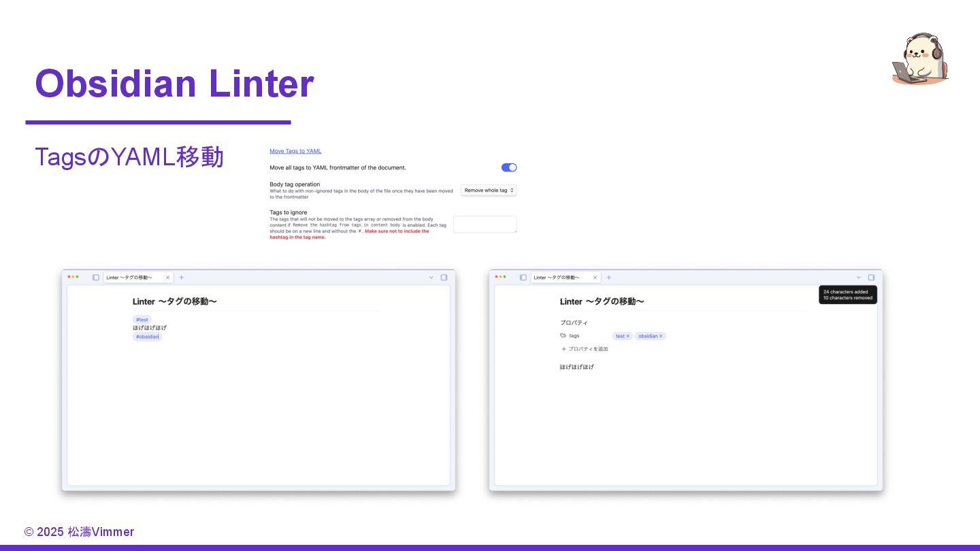This screenshot has width=980, height=551.
Task: Click the tags property icon
Action: 563,336
